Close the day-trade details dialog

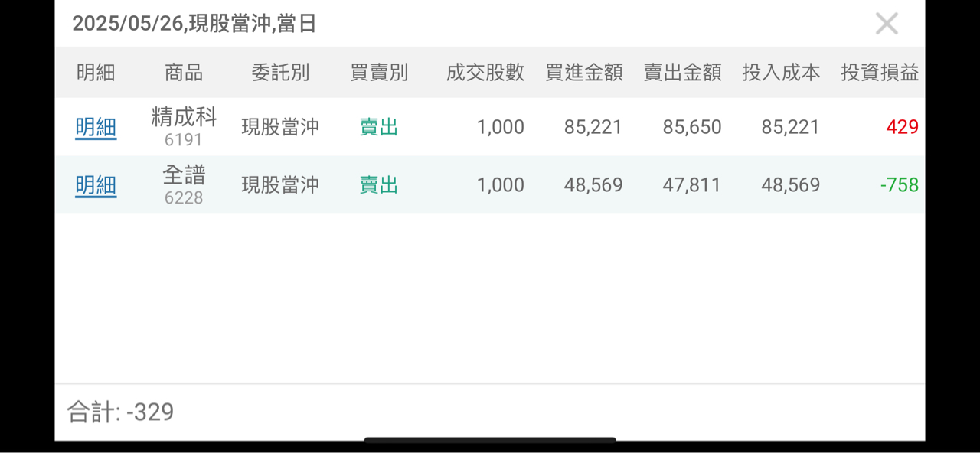pos(887,24)
